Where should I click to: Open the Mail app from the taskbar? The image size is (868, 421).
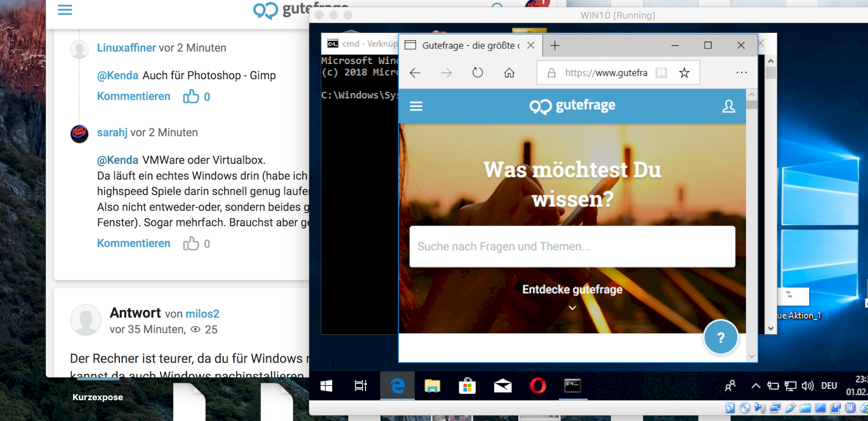[503, 386]
